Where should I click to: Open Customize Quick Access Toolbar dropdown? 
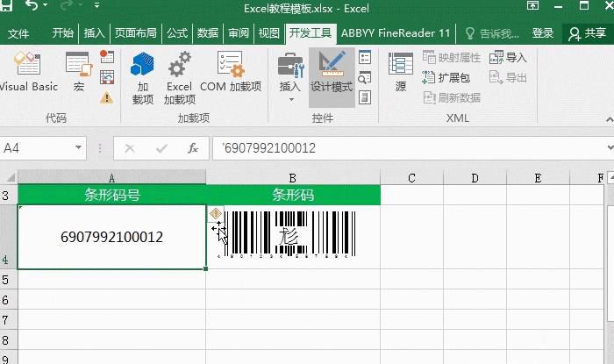click(96, 5)
